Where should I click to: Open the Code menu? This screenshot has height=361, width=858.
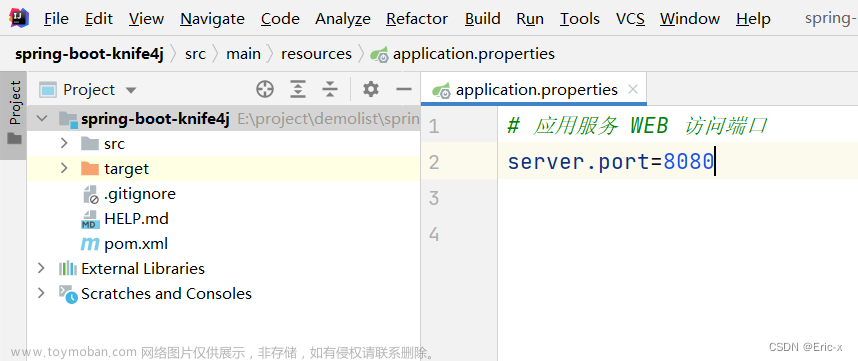click(x=280, y=19)
